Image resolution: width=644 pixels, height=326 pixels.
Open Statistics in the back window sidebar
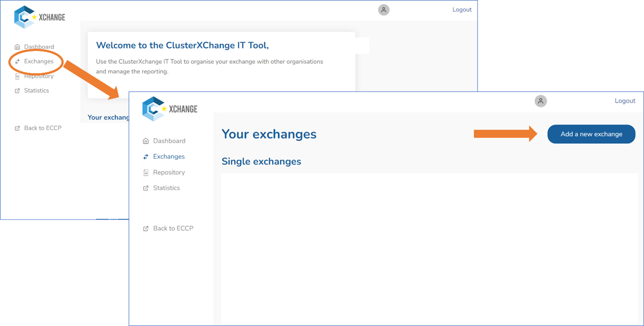pyautogui.click(x=36, y=91)
